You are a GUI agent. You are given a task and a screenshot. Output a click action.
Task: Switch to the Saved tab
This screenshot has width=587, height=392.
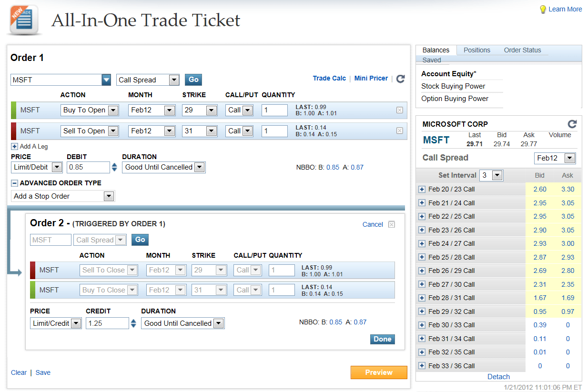click(x=432, y=60)
